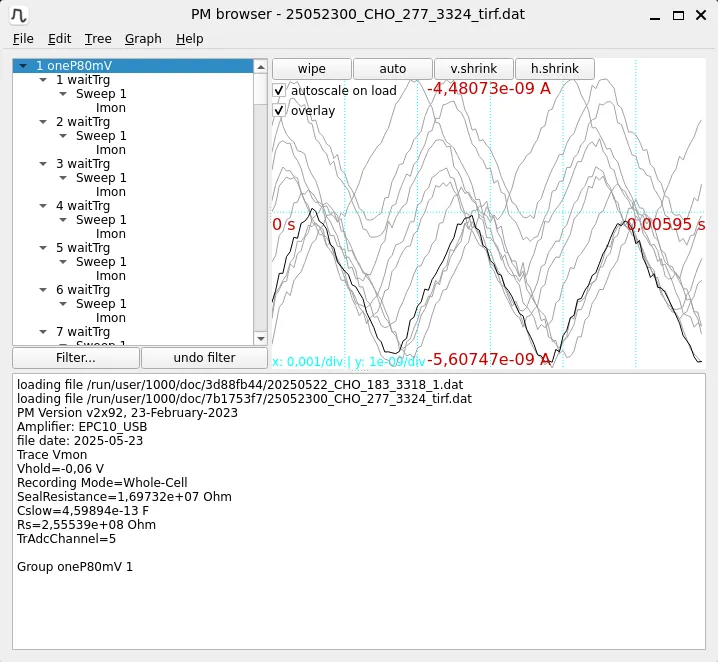Toggle the overlay checkbox
The image size is (718, 662).
279,110
